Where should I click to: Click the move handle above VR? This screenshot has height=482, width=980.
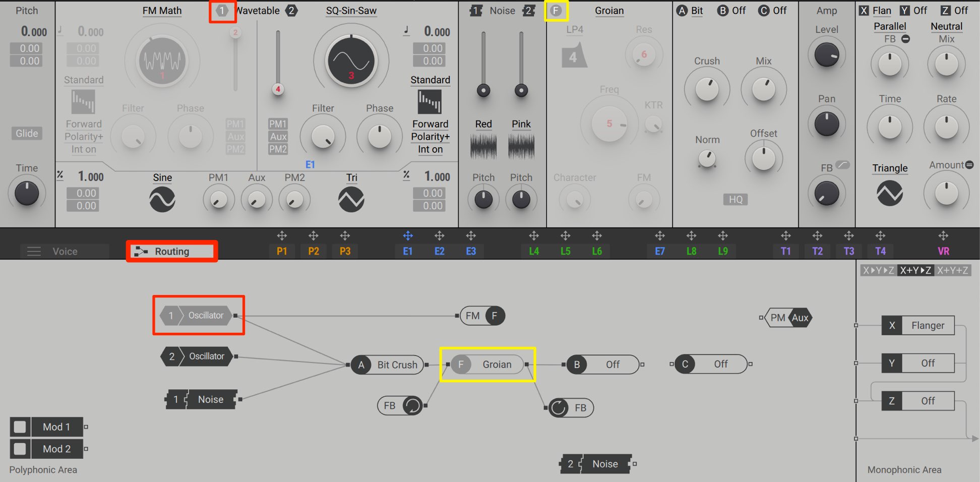943,235
